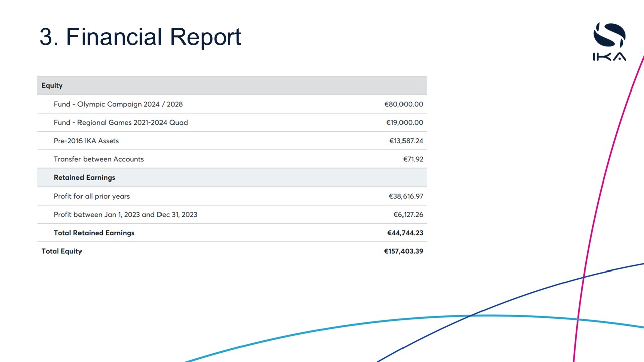Select the 'Total Equity' label

click(x=61, y=251)
